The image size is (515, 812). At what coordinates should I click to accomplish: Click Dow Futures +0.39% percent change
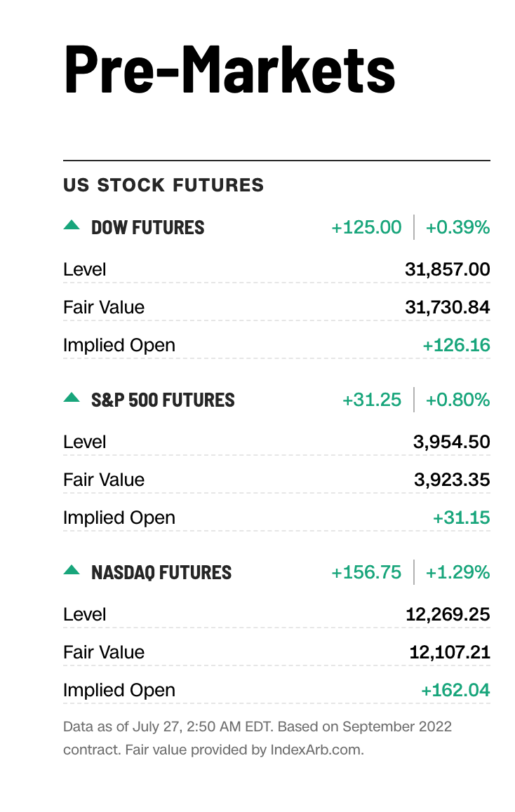[x=457, y=227]
